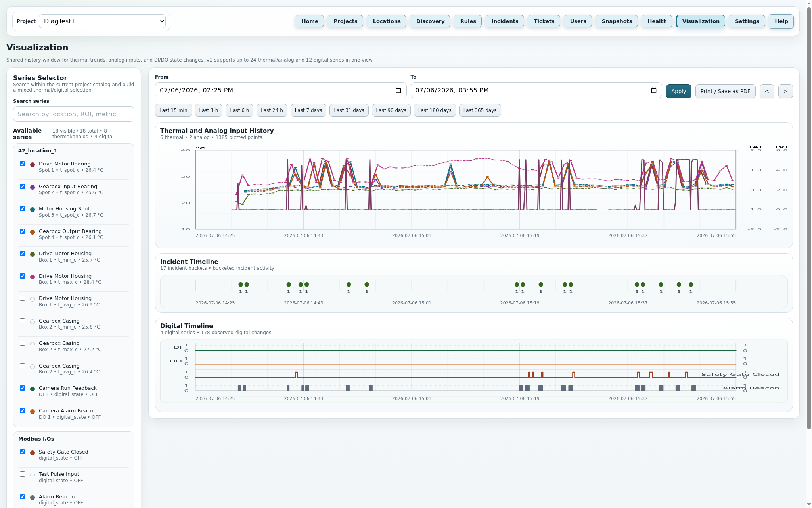The height and width of the screenshot is (508, 812).
Task: Uncheck Drive Motor Housing t_min_c series
Action: click(22, 254)
